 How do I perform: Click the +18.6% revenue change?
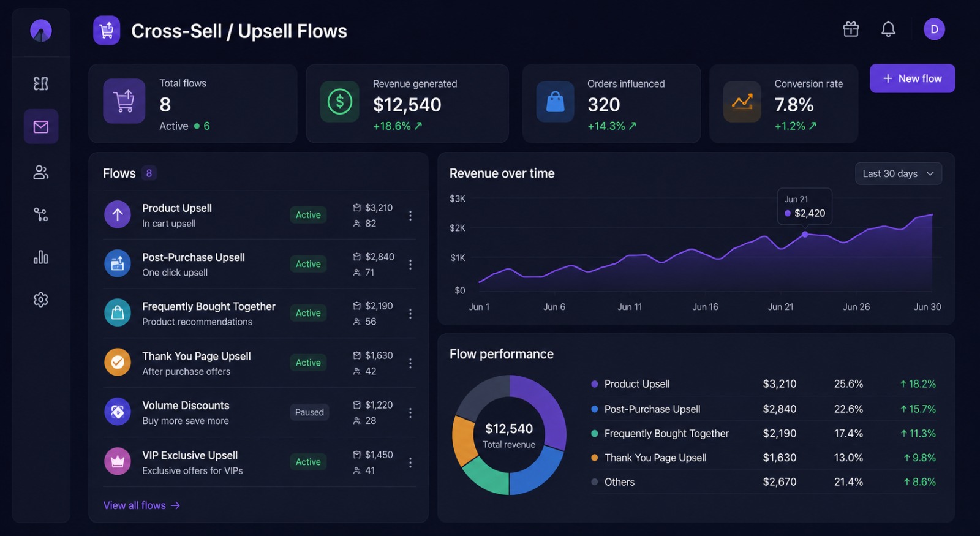[398, 126]
